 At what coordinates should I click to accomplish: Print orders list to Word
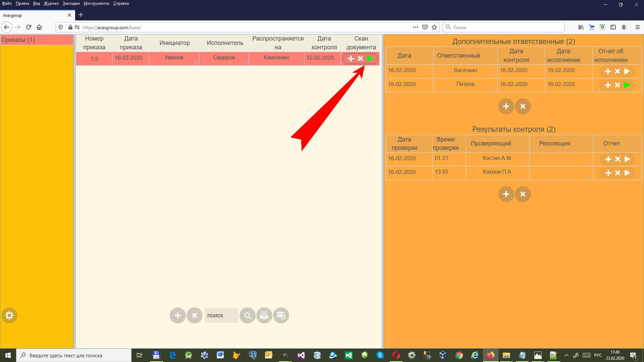pyautogui.click(x=264, y=315)
